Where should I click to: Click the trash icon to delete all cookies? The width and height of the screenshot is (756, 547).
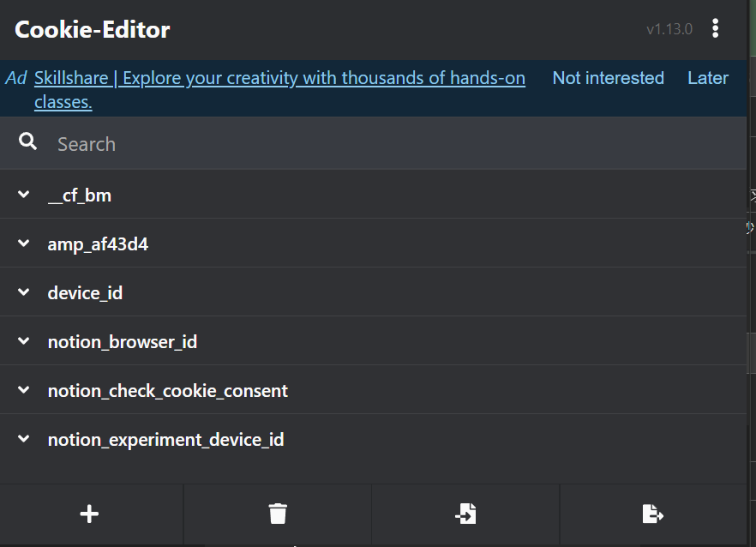pyautogui.click(x=278, y=514)
